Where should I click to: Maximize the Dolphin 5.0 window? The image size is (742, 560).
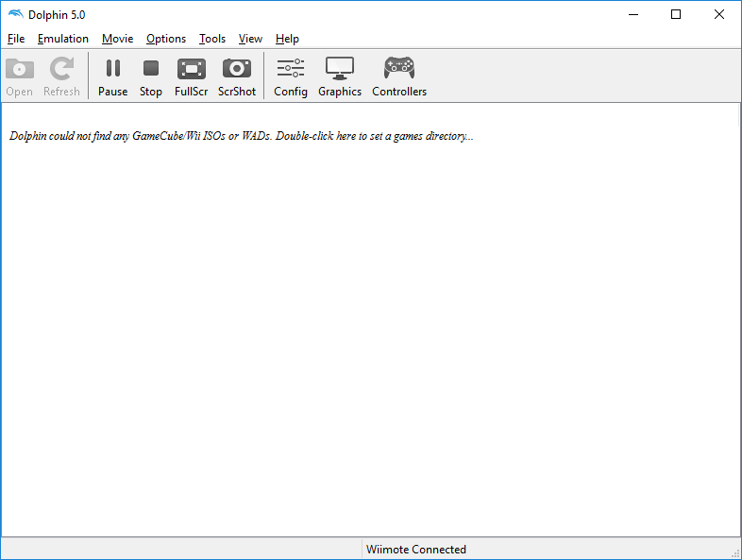tap(676, 15)
